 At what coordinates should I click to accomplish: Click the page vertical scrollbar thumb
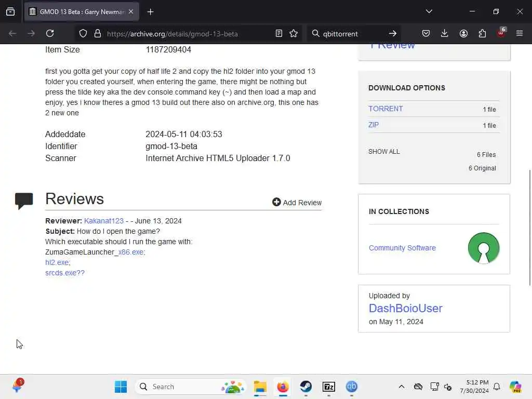(x=529, y=228)
